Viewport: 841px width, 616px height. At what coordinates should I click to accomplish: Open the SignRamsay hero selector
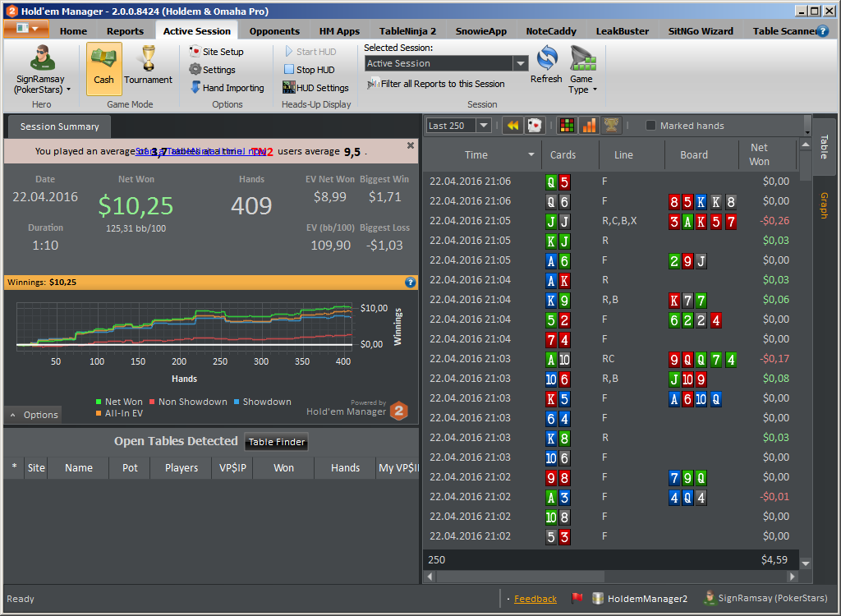click(x=42, y=70)
